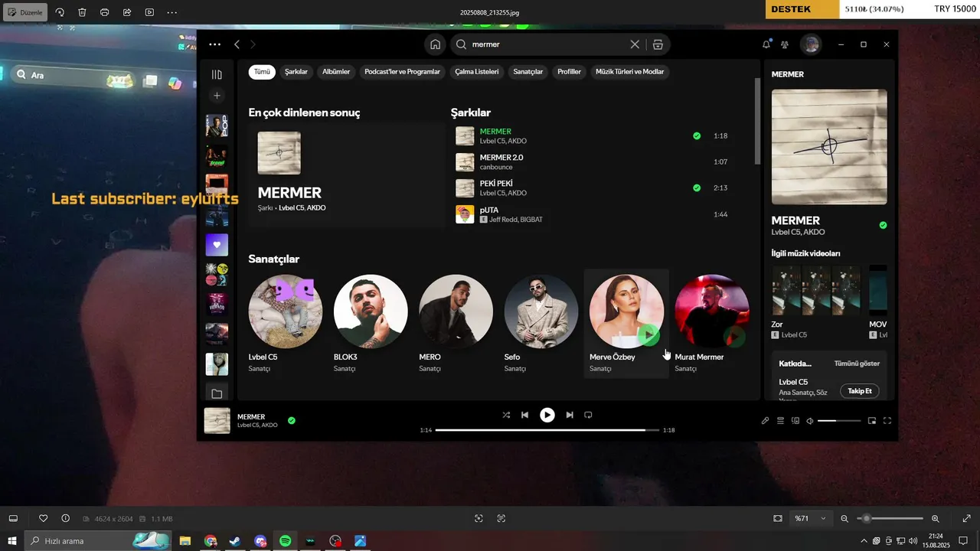The height and width of the screenshot is (551, 980).
Task: Open Spotify notifications bell
Action: pyautogui.click(x=766, y=44)
